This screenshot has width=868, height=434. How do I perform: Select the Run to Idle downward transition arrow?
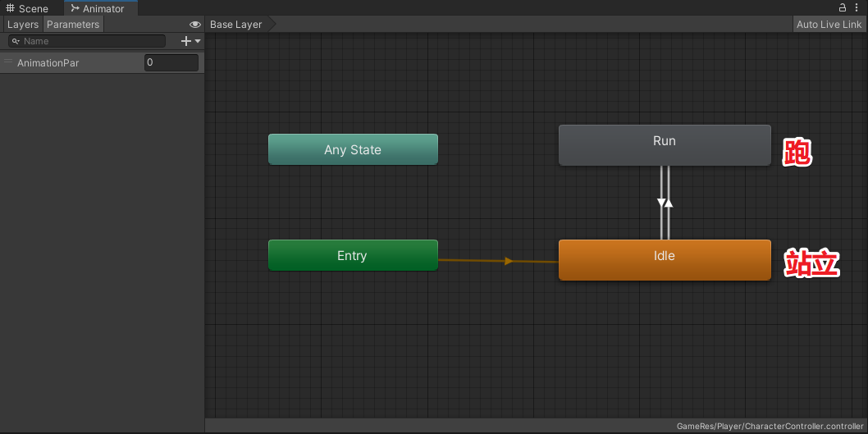(x=661, y=203)
